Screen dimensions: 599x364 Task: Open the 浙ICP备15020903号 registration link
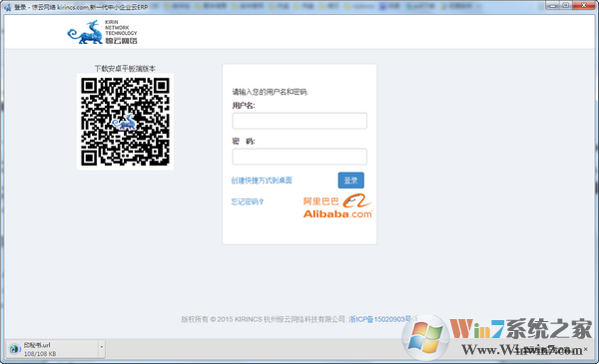coord(380,319)
